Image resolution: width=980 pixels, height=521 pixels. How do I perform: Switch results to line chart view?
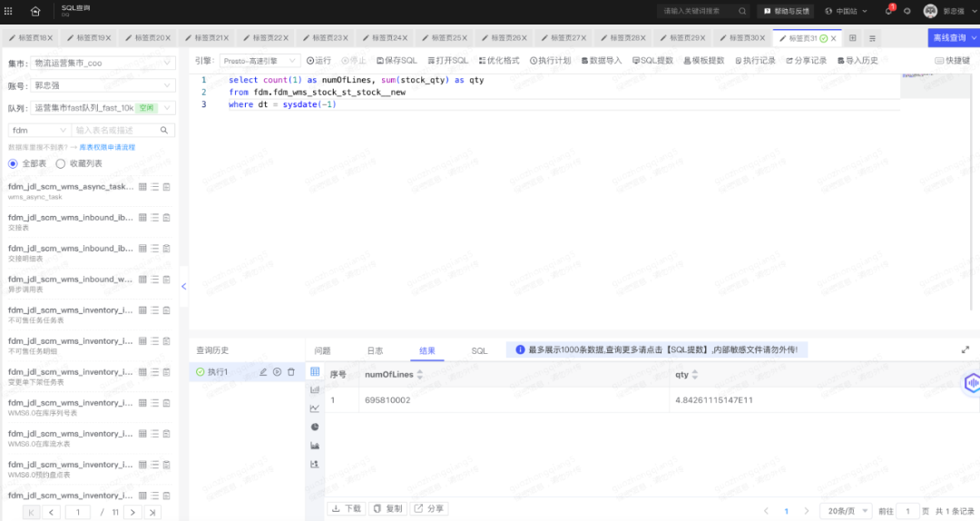click(x=315, y=408)
